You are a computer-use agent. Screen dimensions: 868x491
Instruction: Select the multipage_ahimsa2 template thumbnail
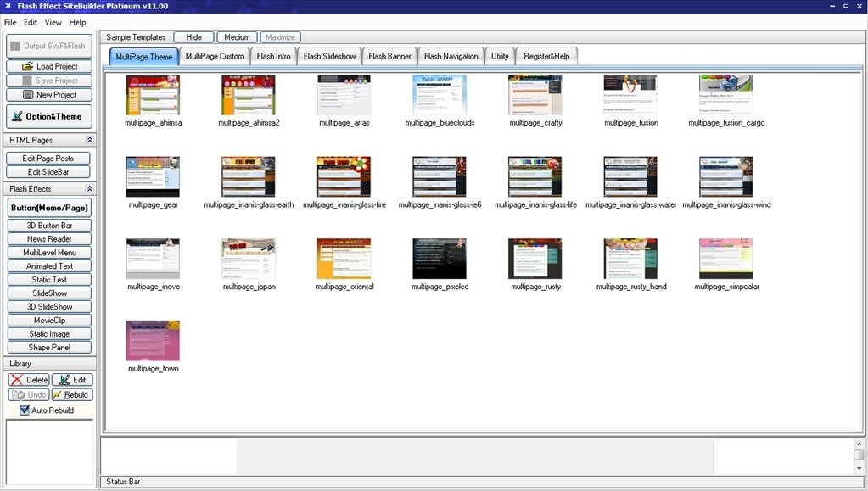(248, 95)
